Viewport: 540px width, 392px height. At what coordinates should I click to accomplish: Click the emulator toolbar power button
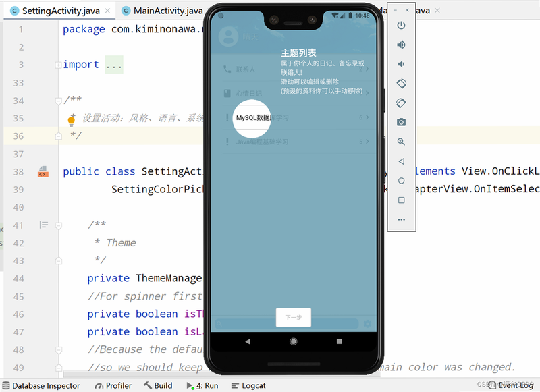coord(401,26)
